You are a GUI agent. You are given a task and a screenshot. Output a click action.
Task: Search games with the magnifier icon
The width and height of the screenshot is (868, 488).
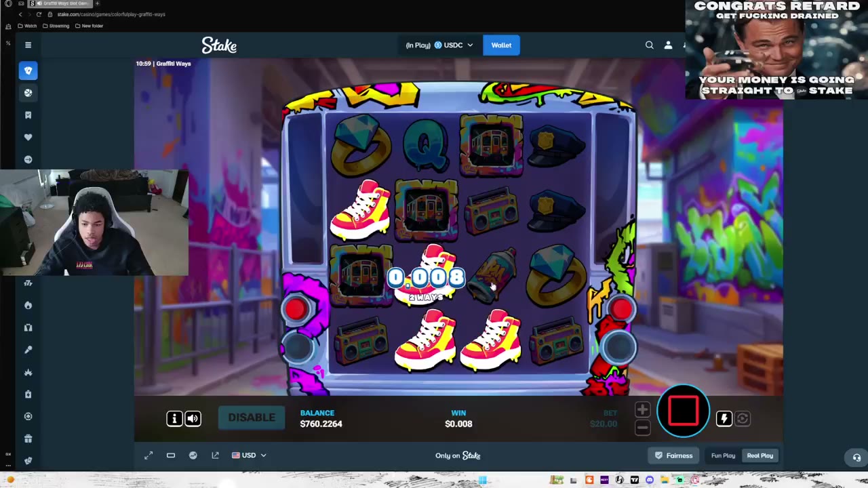click(x=650, y=45)
